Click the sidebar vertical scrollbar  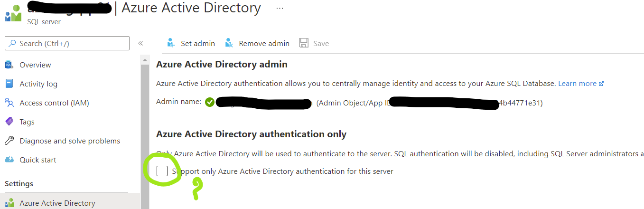pyautogui.click(x=145, y=132)
